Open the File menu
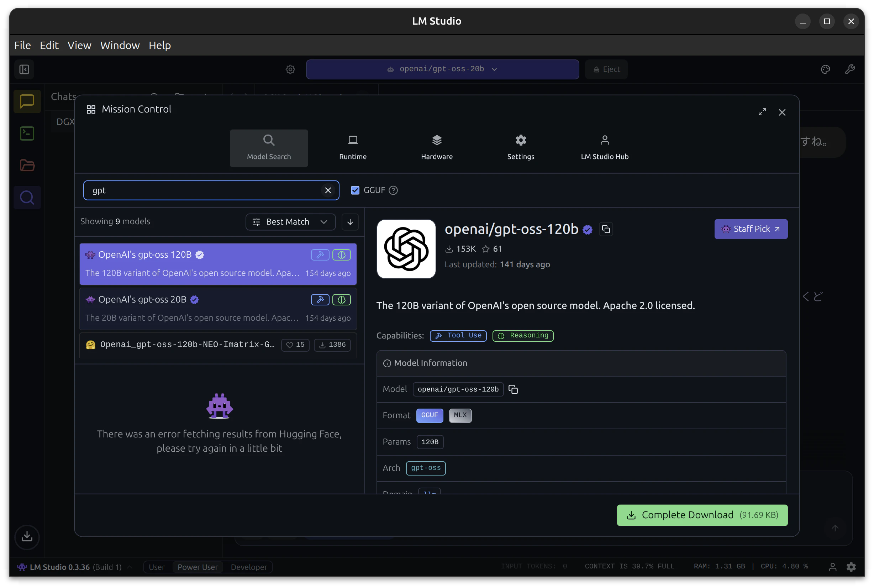 tap(22, 45)
